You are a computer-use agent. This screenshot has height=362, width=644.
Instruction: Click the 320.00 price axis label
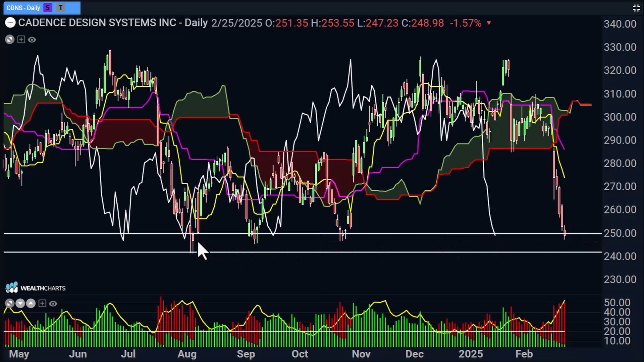click(x=620, y=70)
